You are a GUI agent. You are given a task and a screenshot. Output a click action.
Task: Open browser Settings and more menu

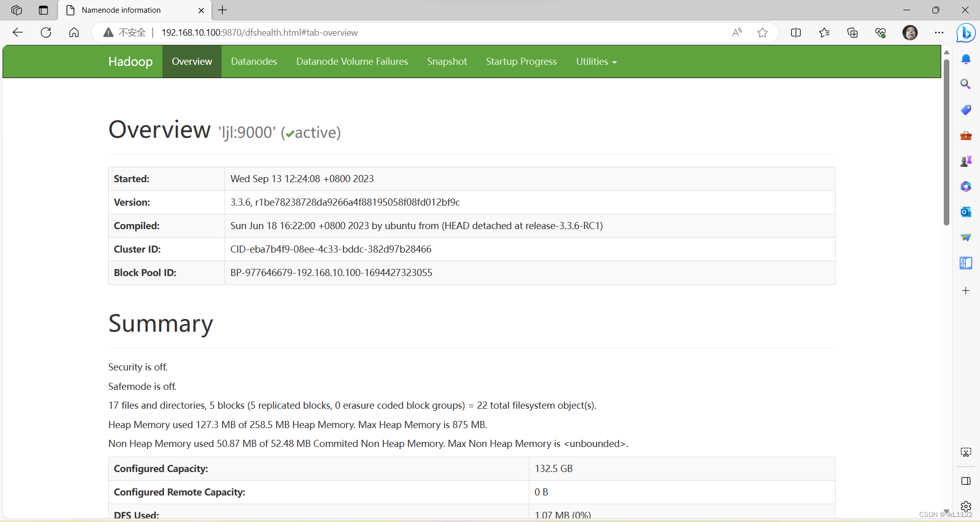939,33
